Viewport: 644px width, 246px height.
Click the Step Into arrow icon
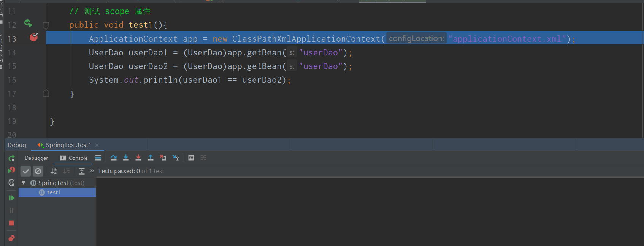point(126,158)
